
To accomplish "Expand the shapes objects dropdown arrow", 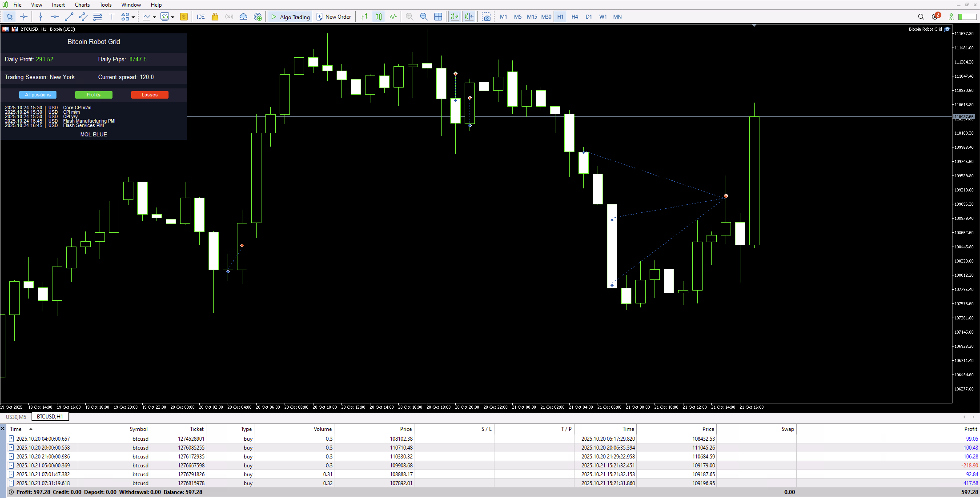I will coord(133,17).
